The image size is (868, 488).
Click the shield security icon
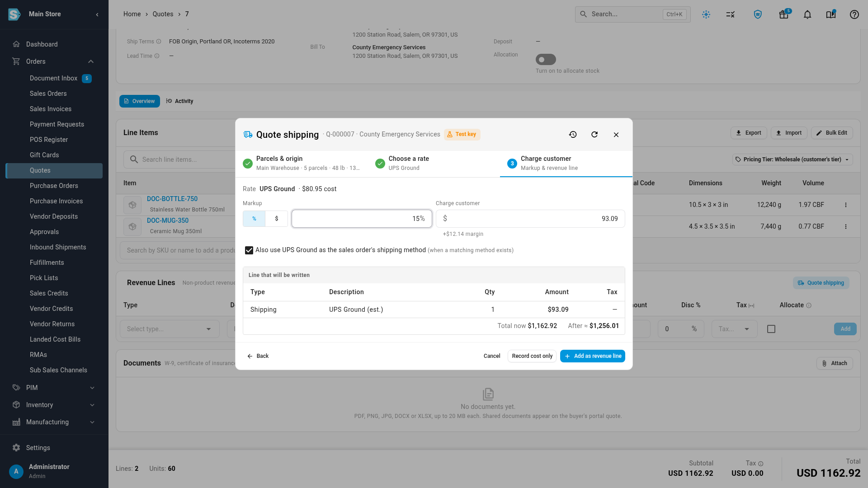pos(758,14)
